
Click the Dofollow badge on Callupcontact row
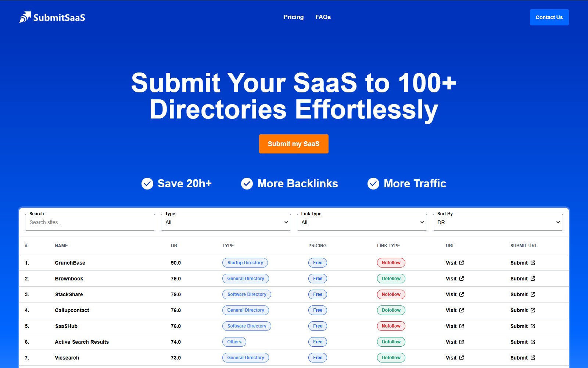[x=391, y=310]
